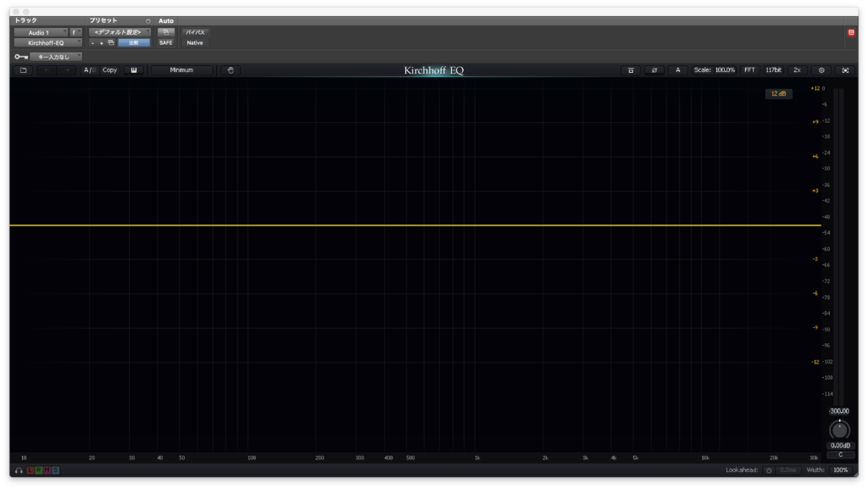Viewport: 868px width, 489px height.
Task: Click the 20k frequency axis label
Action: point(774,458)
